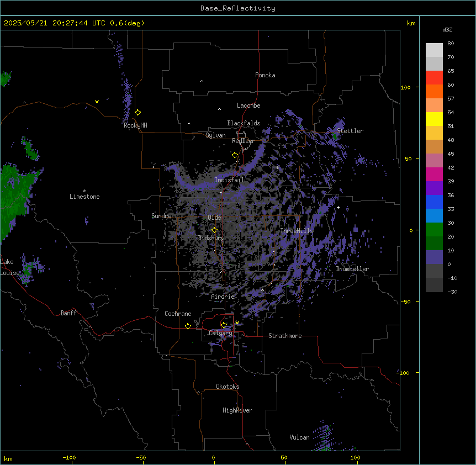Click the Banff town label

(x=68, y=313)
